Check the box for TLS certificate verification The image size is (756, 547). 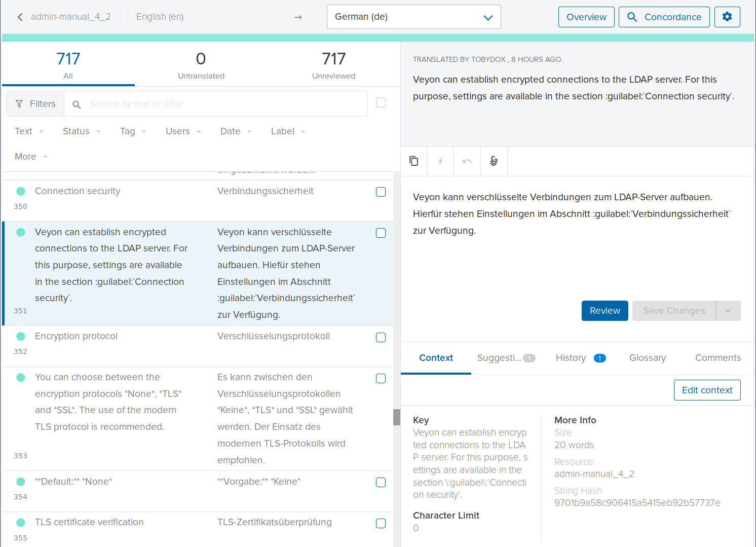381,523
